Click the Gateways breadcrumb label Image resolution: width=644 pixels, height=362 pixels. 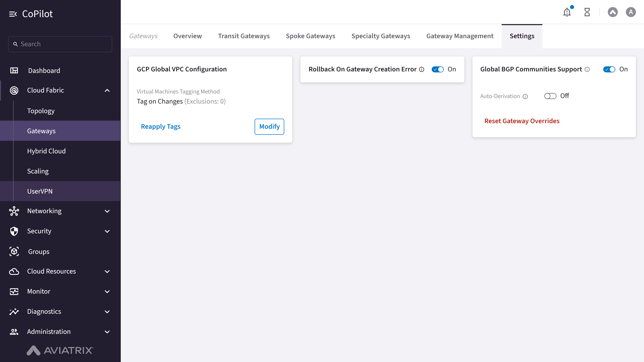point(143,36)
